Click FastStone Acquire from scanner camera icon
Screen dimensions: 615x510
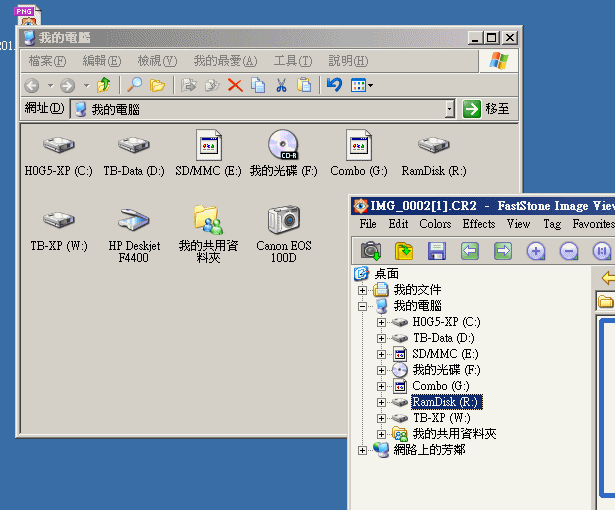click(x=371, y=251)
